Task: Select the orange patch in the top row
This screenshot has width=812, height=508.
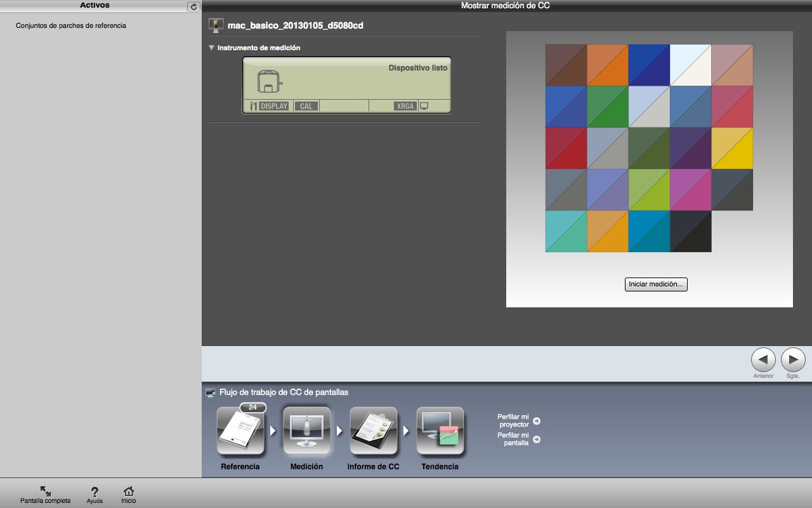Action: pos(608,65)
